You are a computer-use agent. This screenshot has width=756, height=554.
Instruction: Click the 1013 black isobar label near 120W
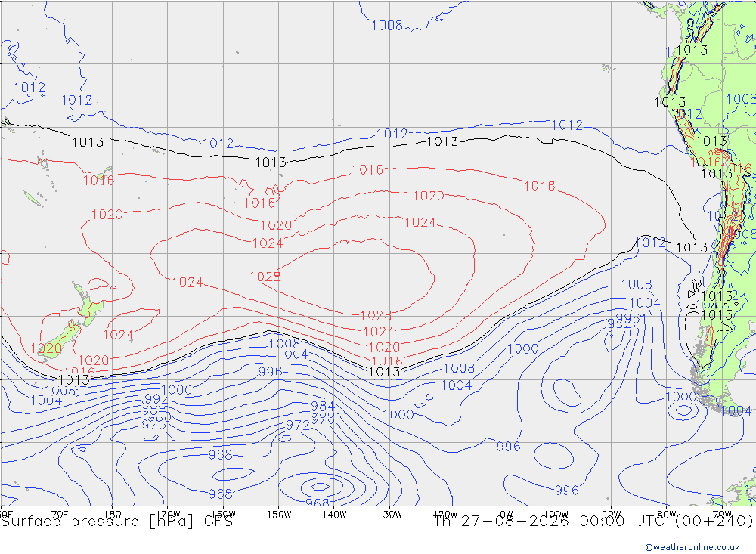pyautogui.click(x=442, y=141)
